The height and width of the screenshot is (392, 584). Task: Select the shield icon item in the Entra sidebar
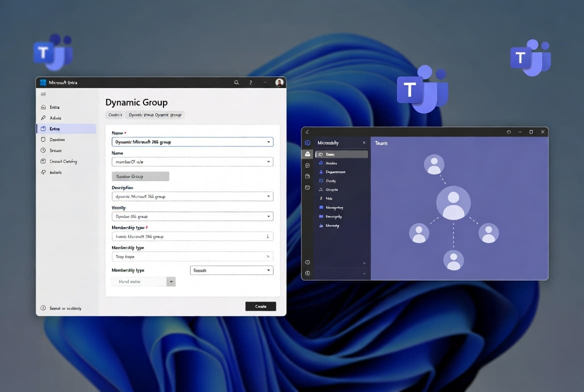click(66, 139)
